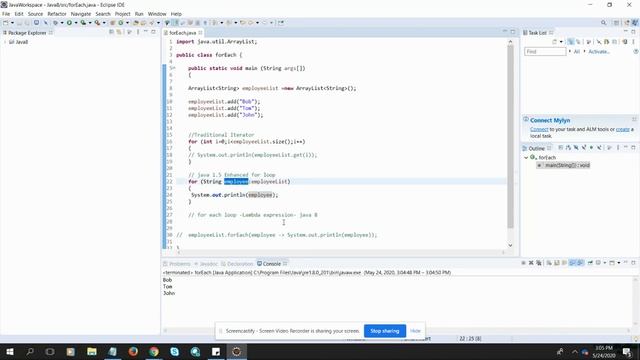Toggle Hide Static members in Outline
This screenshot has width=640, height=360.
584,148
